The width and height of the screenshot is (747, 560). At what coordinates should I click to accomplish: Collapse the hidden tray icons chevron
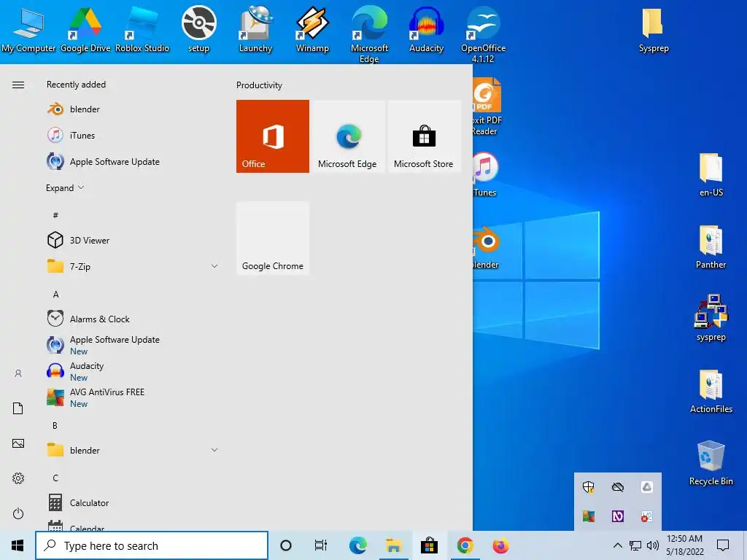(617, 545)
